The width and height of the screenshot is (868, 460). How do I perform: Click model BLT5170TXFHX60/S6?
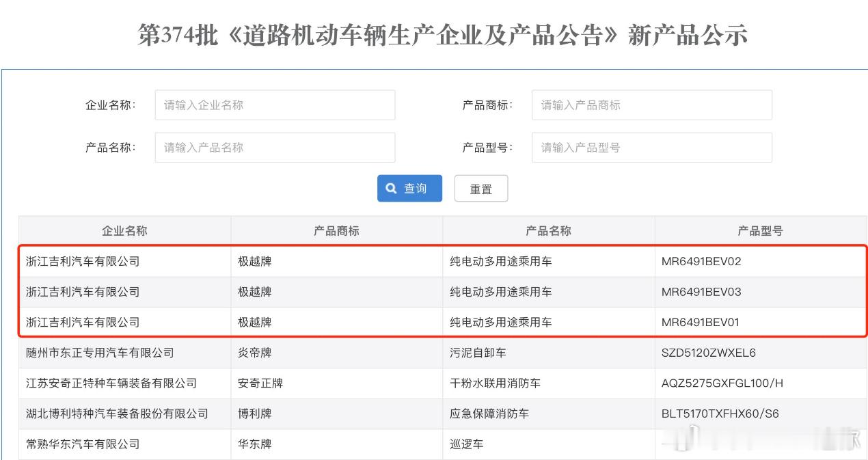click(x=720, y=414)
